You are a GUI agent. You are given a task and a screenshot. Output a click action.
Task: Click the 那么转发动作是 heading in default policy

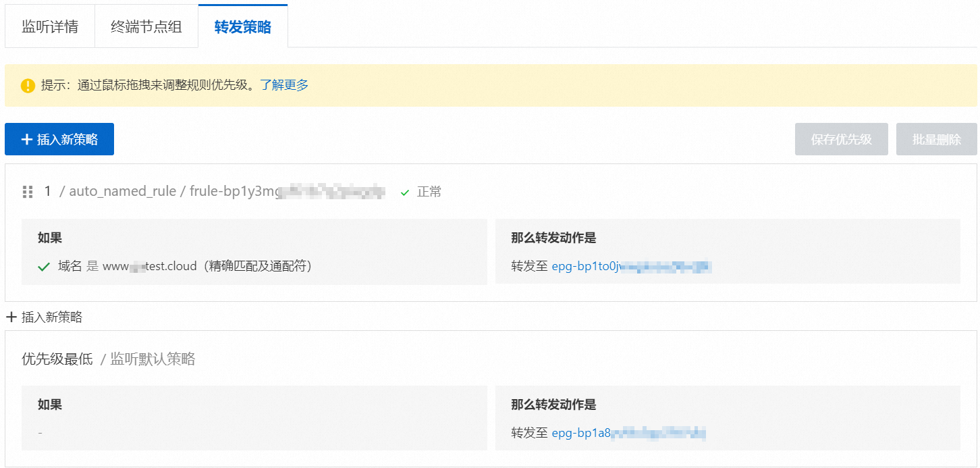(554, 405)
